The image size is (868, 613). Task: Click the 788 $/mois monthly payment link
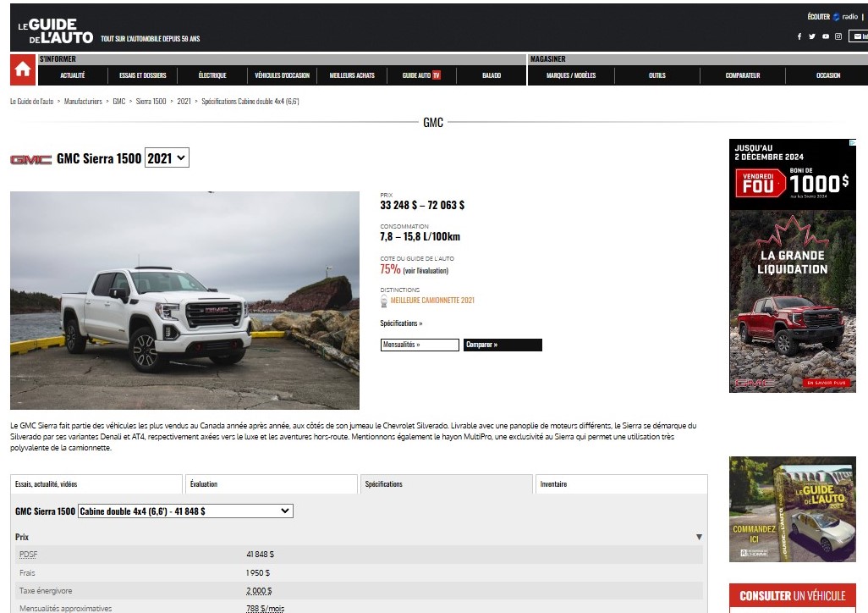coord(265,609)
